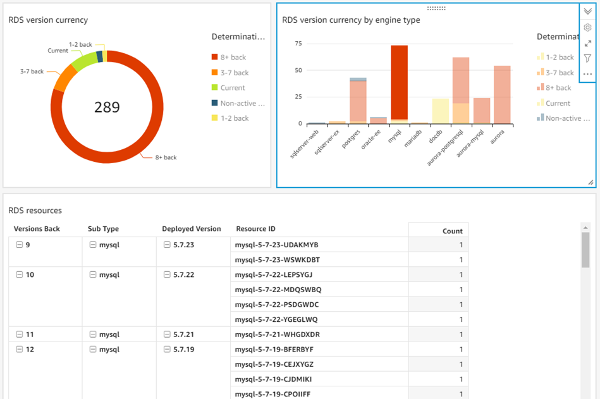Screen dimensions: 600x399
Task: Collapse deployed version 5.7.22 group
Action: tap(167, 274)
